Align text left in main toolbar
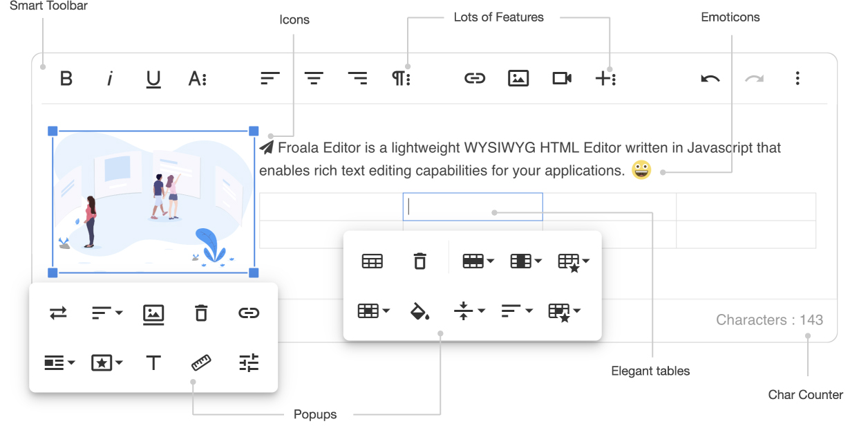The height and width of the screenshot is (444, 868). 270,78
